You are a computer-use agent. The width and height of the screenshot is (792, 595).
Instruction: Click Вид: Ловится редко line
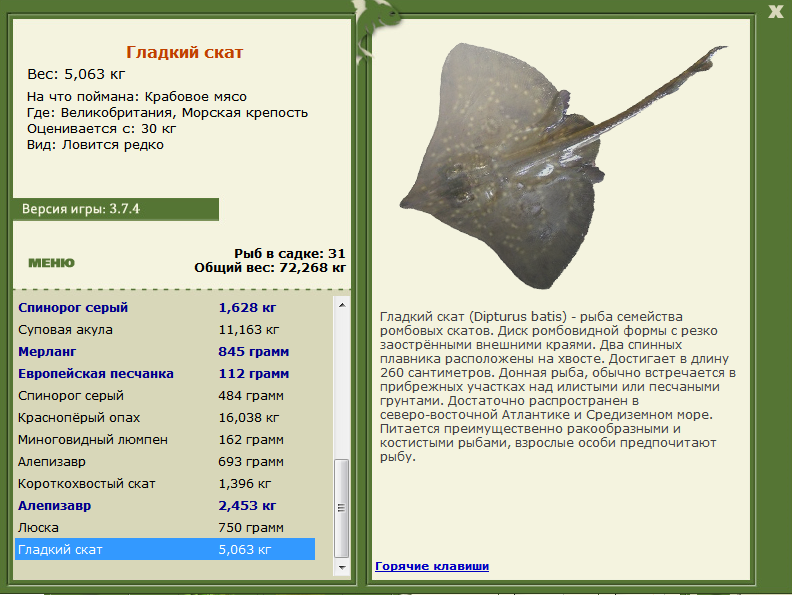[95, 145]
